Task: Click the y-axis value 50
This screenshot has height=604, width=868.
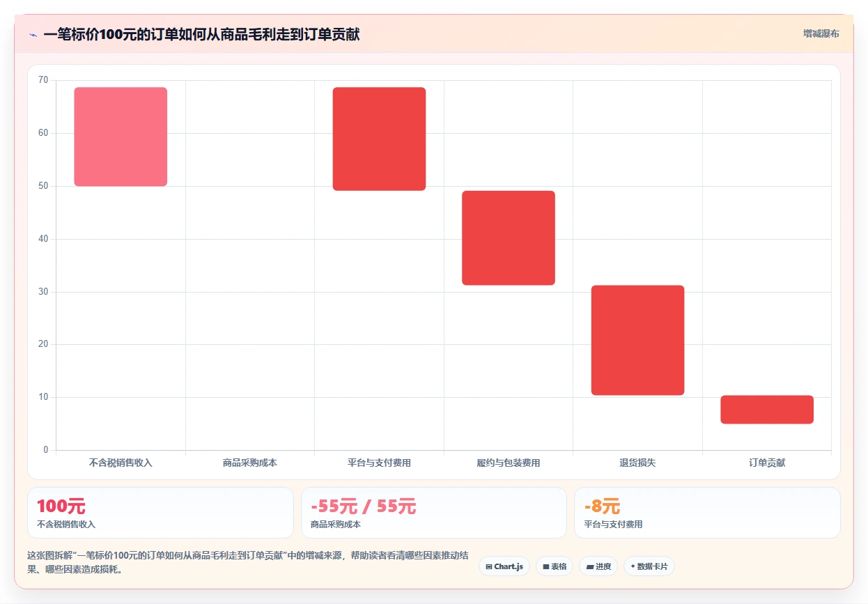Action: click(x=43, y=186)
